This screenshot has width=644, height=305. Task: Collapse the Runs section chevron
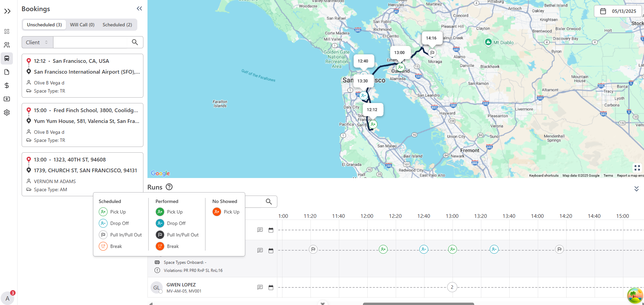pyautogui.click(x=636, y=188)
